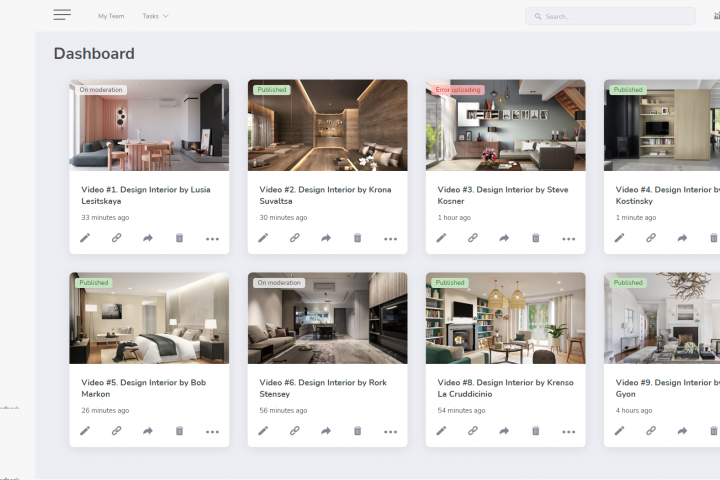Expand the Tasks dropdown

(x=155, y=16)
